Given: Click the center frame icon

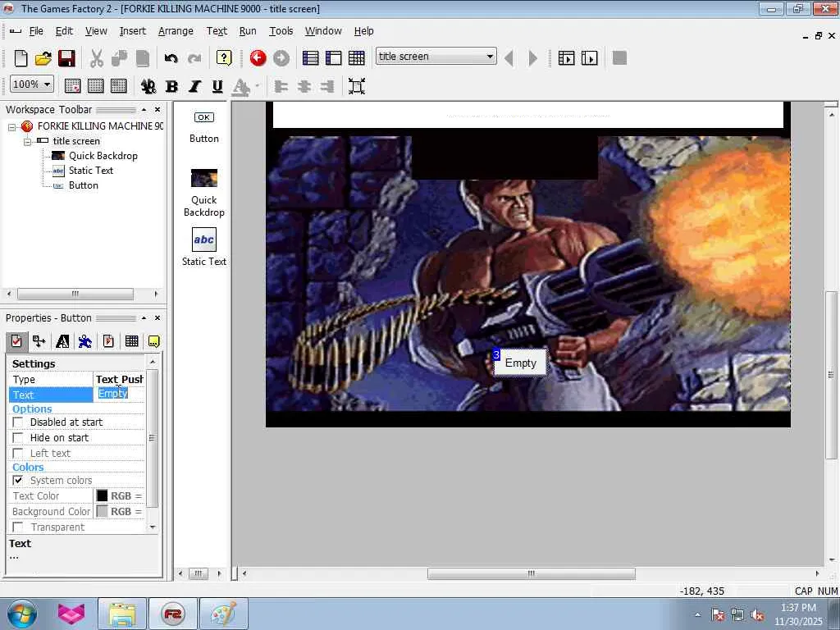Looking at the screenshot, I should pyautogui.click(x=357, y=86).
